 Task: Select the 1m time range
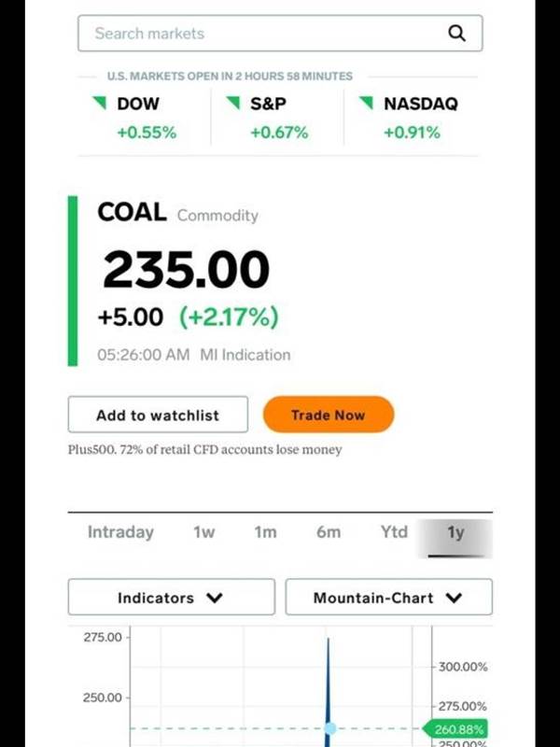coord(265,532)
